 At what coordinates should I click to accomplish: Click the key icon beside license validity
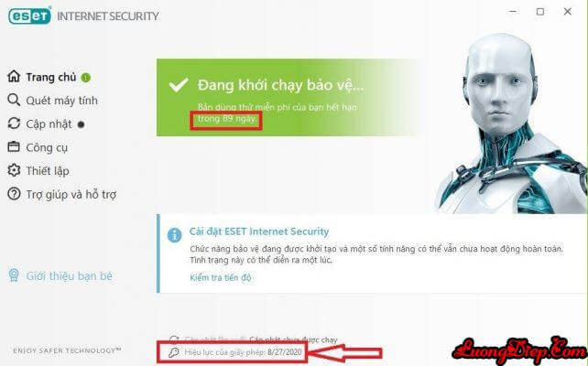tap(174, 352)
